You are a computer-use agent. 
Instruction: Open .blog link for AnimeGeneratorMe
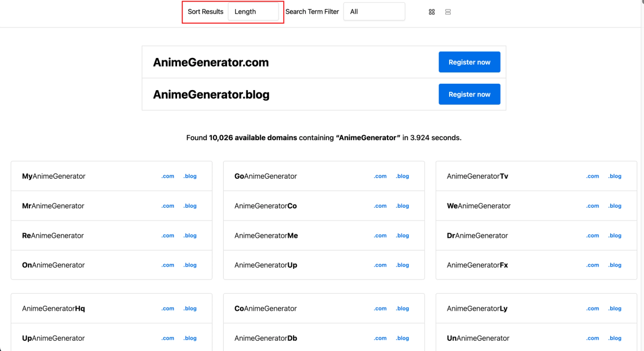coord(402,236)
